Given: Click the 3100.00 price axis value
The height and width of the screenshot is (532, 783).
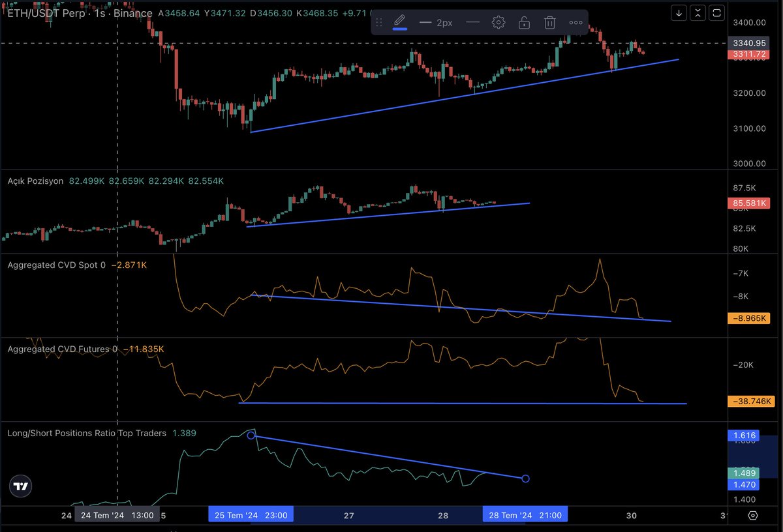Looking at the screenshot, I should pyautogui.click(x=748, y=128).
